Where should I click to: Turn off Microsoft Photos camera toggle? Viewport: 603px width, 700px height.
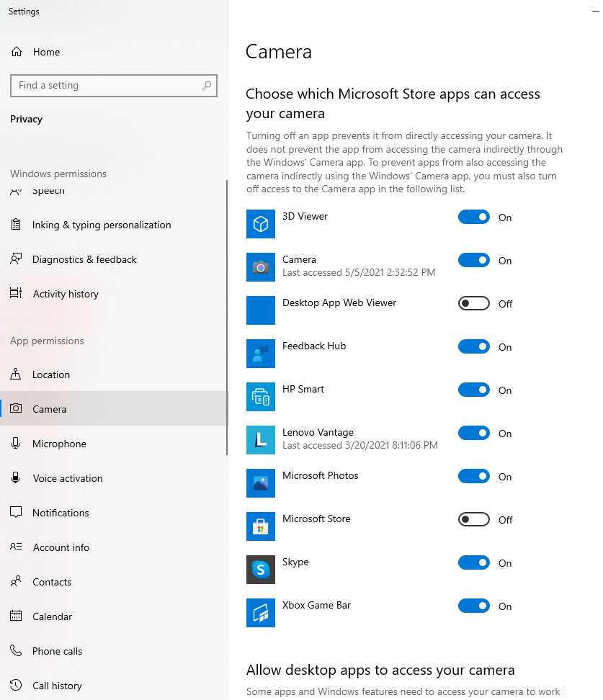coord(474,476)
